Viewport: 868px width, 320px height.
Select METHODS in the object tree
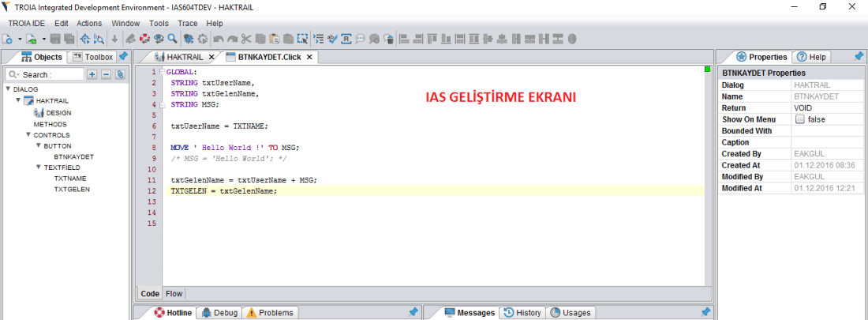(x=51, y=124)
